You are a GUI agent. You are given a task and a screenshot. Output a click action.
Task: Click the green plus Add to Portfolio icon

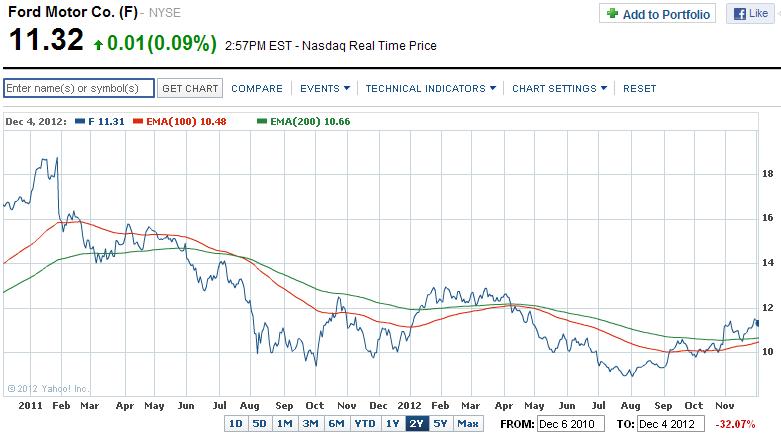click(612, 13)
